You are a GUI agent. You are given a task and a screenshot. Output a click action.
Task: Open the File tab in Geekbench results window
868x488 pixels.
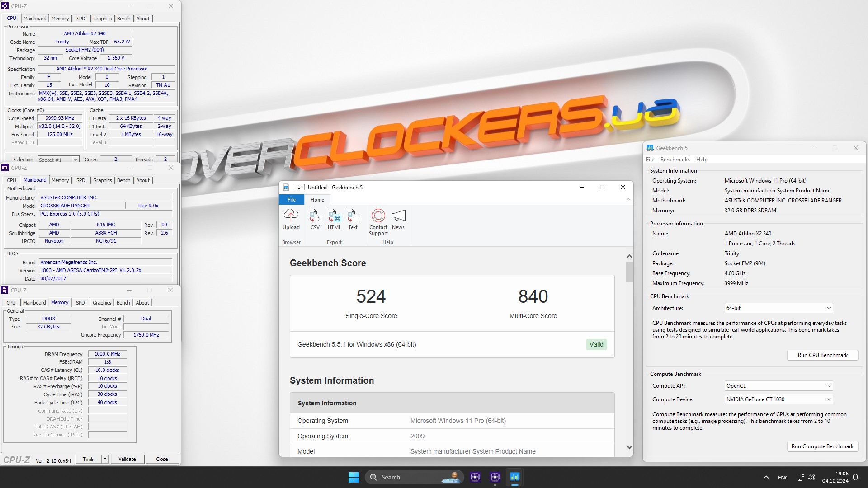[x=292, y=200]
